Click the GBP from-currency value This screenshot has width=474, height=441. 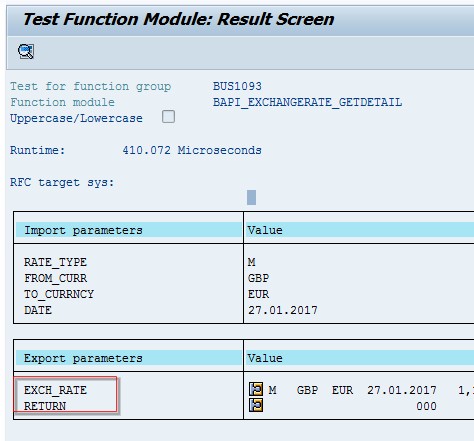258,278
